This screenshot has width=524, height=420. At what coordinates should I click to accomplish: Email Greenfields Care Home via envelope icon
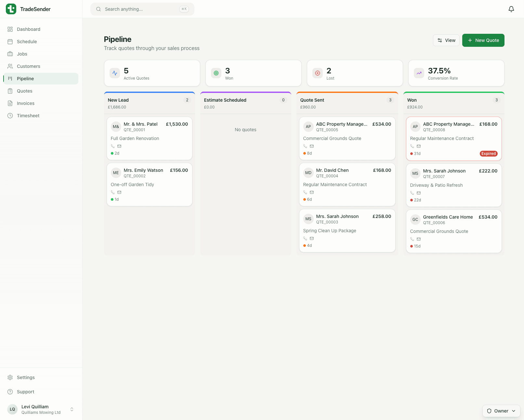point(419,239)
